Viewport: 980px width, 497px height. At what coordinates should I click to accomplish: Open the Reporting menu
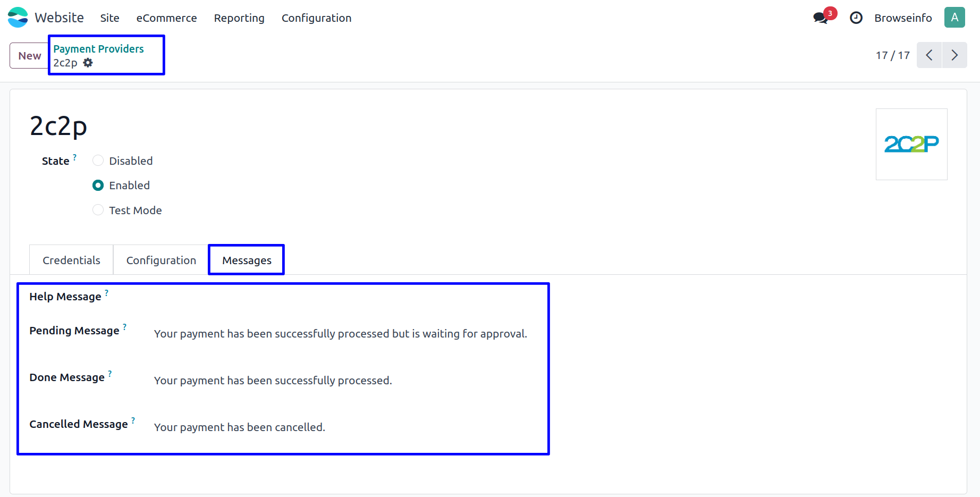coord(239,18)
